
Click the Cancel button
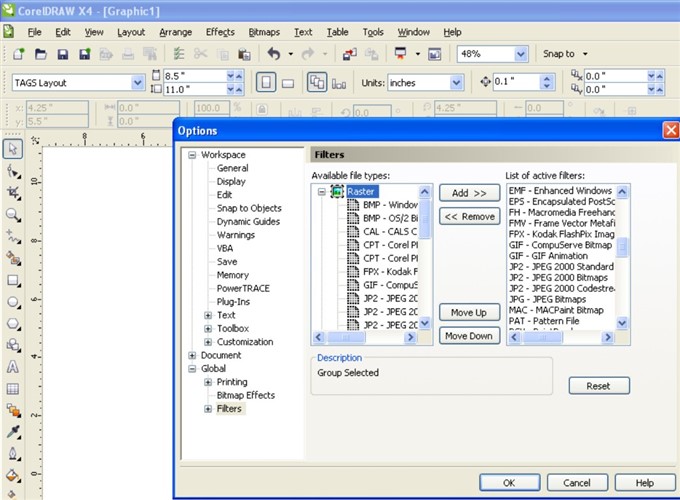577,483
